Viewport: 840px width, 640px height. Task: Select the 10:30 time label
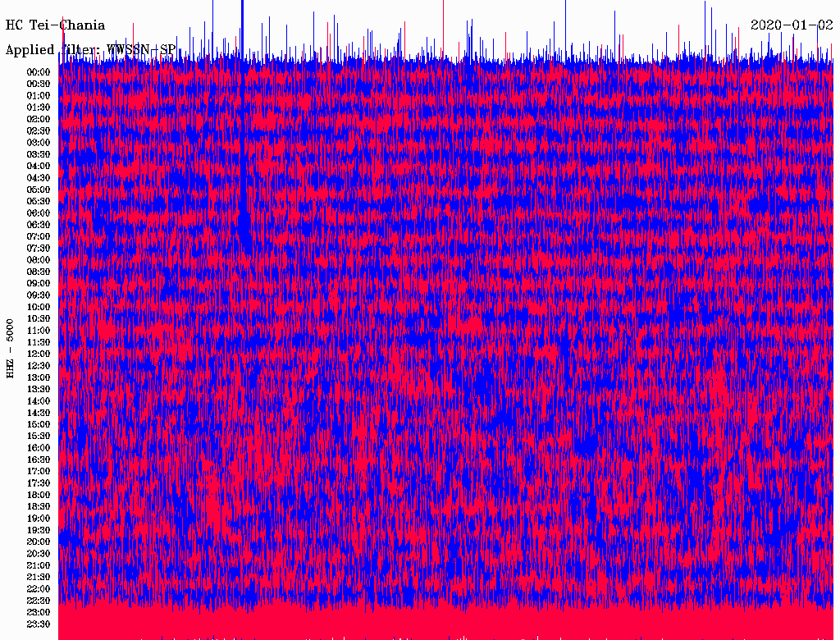(x=39, y=319)
